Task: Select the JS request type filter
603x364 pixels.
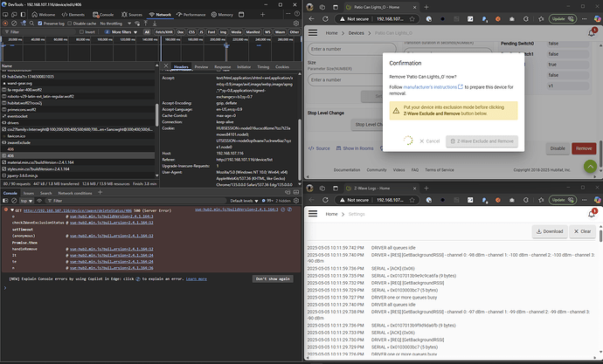Action: tap(201, 32)
